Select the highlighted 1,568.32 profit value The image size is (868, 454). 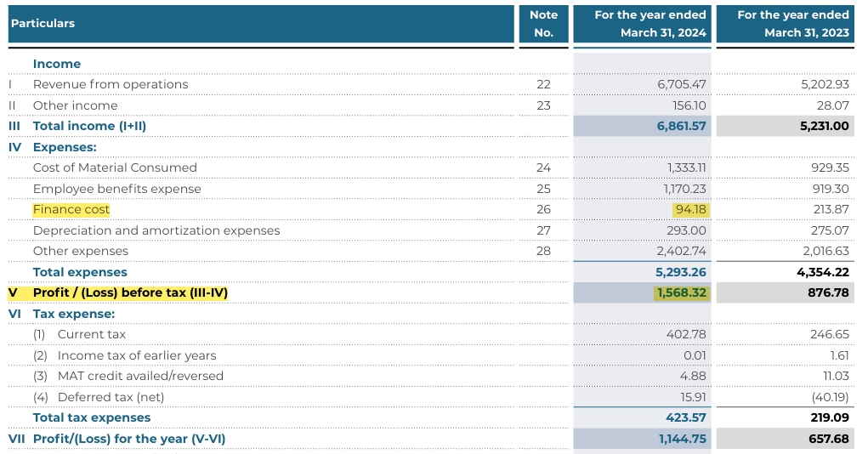681,292
